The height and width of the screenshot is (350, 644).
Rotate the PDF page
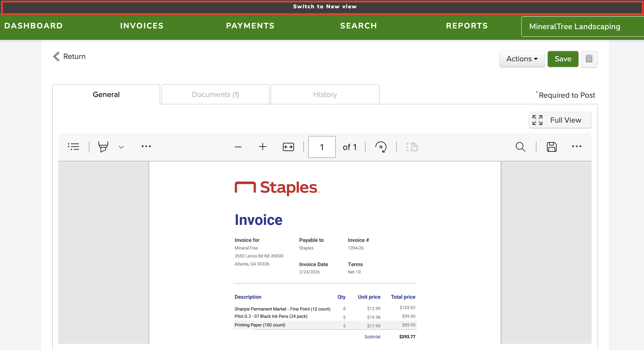click(x=381, y=147)
